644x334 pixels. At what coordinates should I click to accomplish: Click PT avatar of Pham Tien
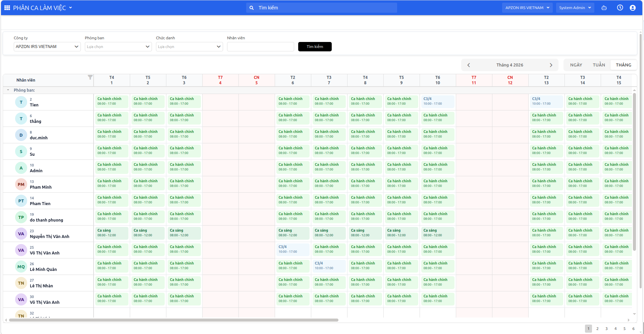[21, 201]
